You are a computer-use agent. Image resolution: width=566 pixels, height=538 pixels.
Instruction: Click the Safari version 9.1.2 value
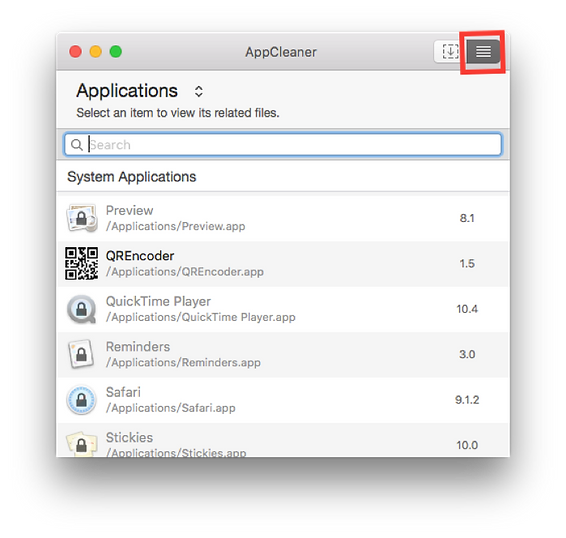(x=467, y=400)
